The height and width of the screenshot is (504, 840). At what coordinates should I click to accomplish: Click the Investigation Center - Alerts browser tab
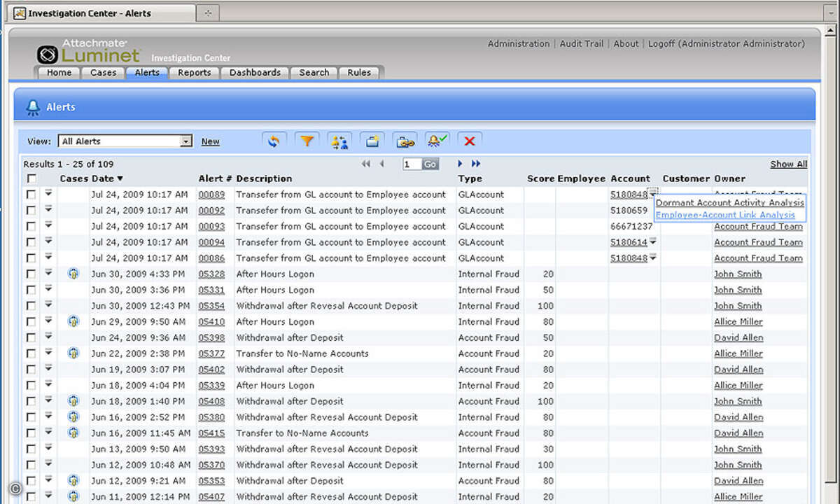tap(103, 13)
